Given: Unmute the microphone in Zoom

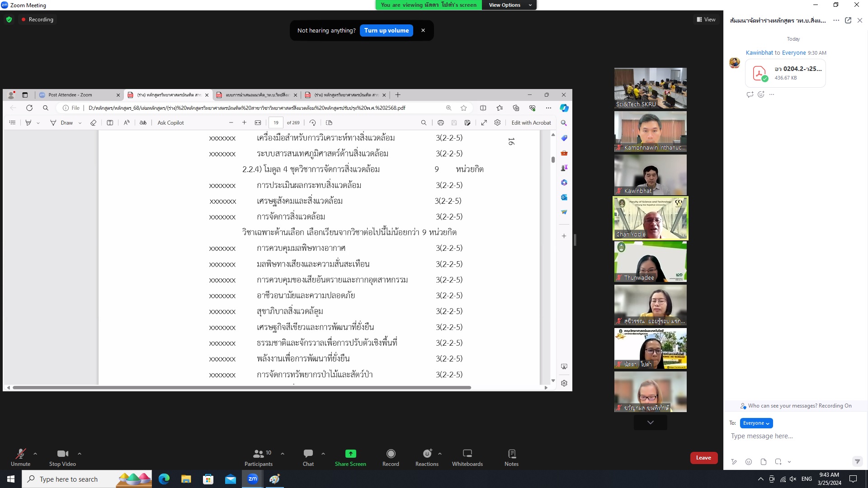Looking at the screenshot, I should (20, 457).
